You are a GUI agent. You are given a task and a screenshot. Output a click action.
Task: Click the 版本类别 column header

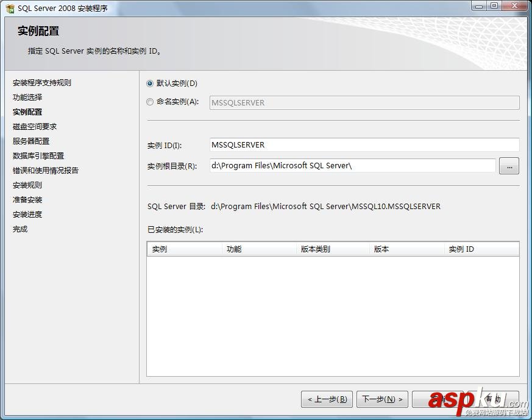pos(333,249)
